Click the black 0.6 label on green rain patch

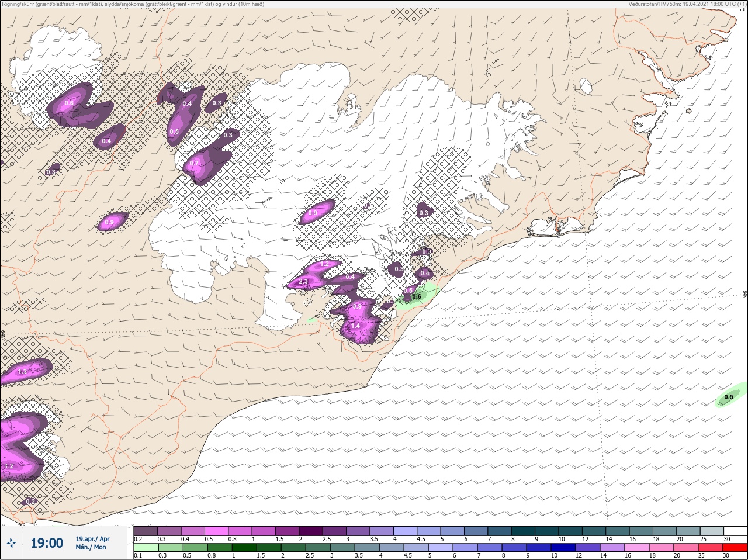tap(417, 297)
